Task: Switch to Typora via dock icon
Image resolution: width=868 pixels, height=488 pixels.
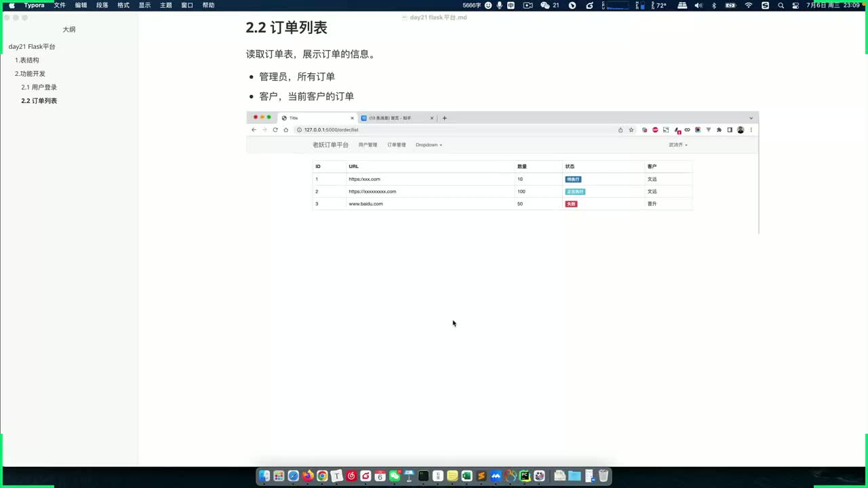Action: pyautogui.click(x=336, y=476)
